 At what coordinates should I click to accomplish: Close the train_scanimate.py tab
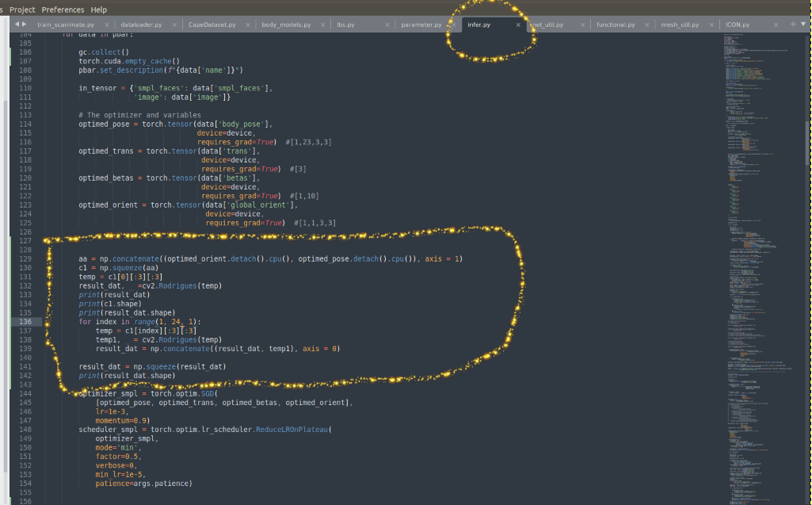(x=107, y=25)
